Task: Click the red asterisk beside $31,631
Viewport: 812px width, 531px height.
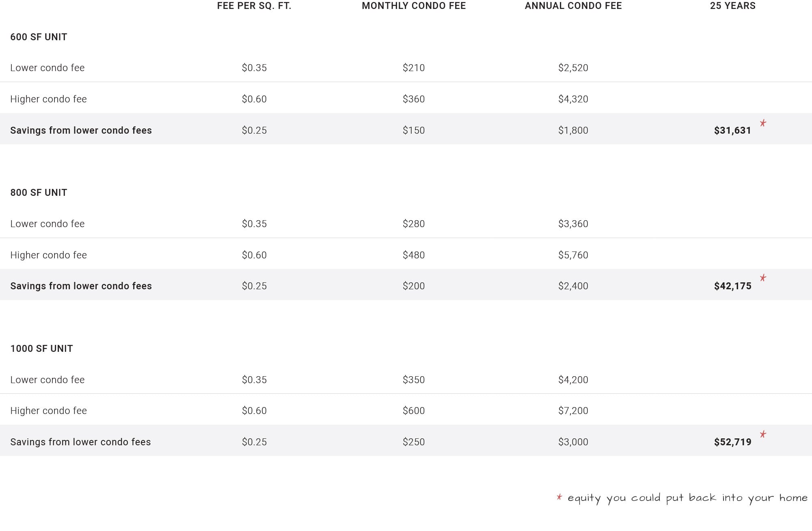Action: (x=763, y=123)
